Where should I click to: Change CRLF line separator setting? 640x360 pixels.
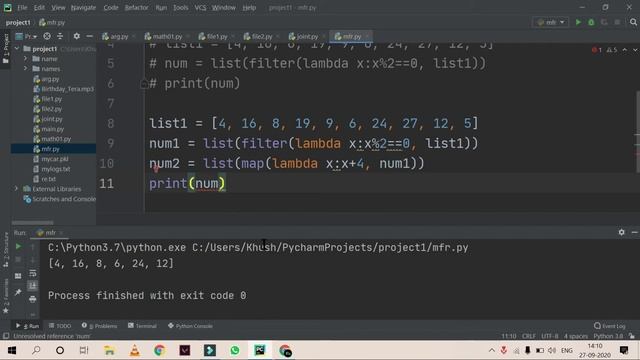[x=529, y=336]
